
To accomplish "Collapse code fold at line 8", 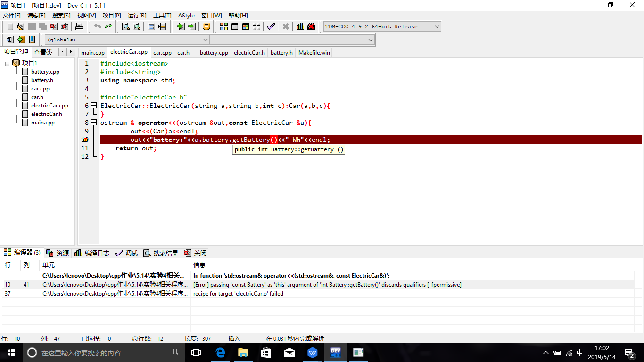I will tap(93, 123).
